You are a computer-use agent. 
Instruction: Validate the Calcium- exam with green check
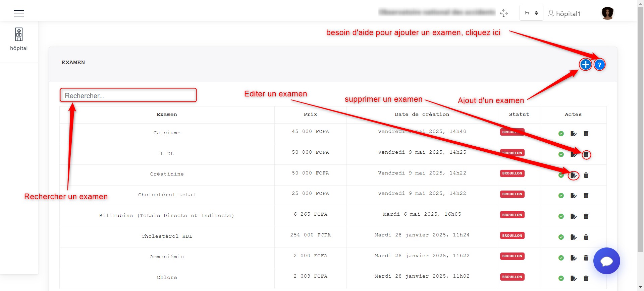click(561, 134)
